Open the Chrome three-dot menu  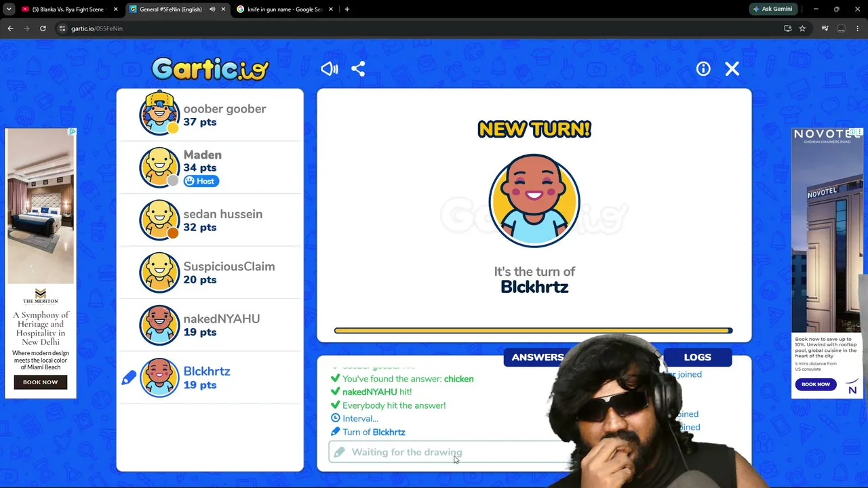[x=857, y=28]
